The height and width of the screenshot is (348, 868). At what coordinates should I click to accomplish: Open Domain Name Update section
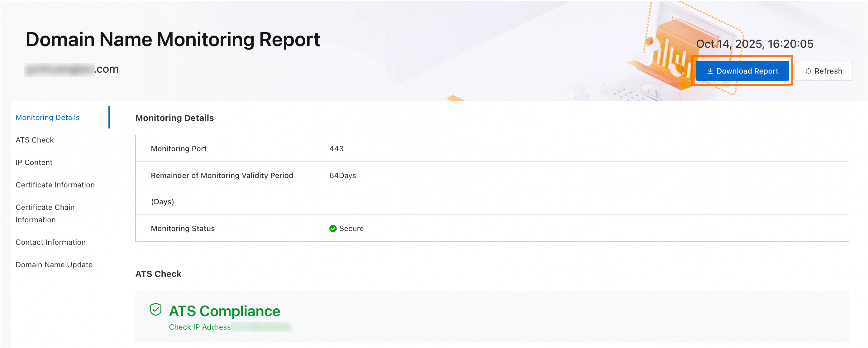pos(54,264)
